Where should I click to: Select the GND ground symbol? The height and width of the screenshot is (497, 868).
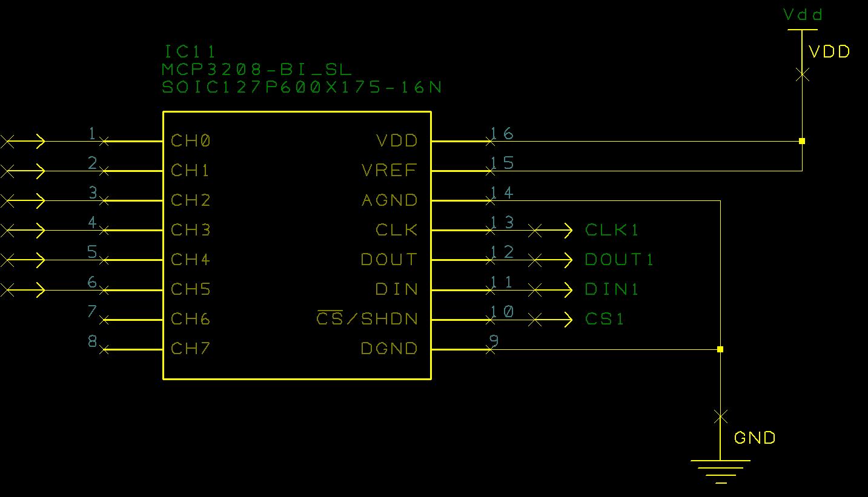720,472
